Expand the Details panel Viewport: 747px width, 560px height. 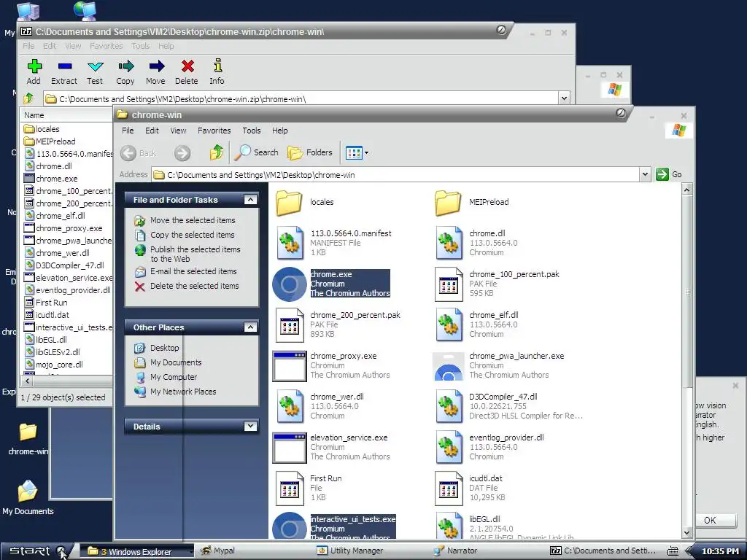(x=250, y=426)
